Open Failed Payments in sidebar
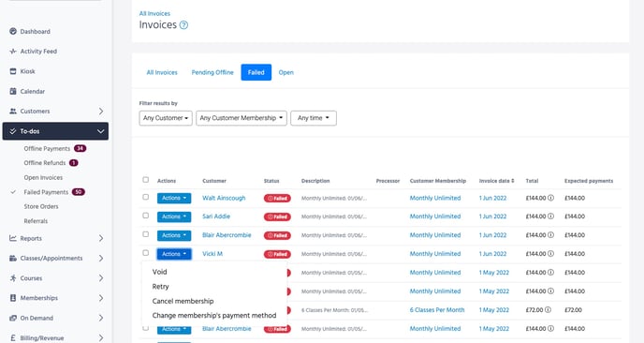Image resolution: width=644 pixels, height=343 pixels. [x=46, y=192]
